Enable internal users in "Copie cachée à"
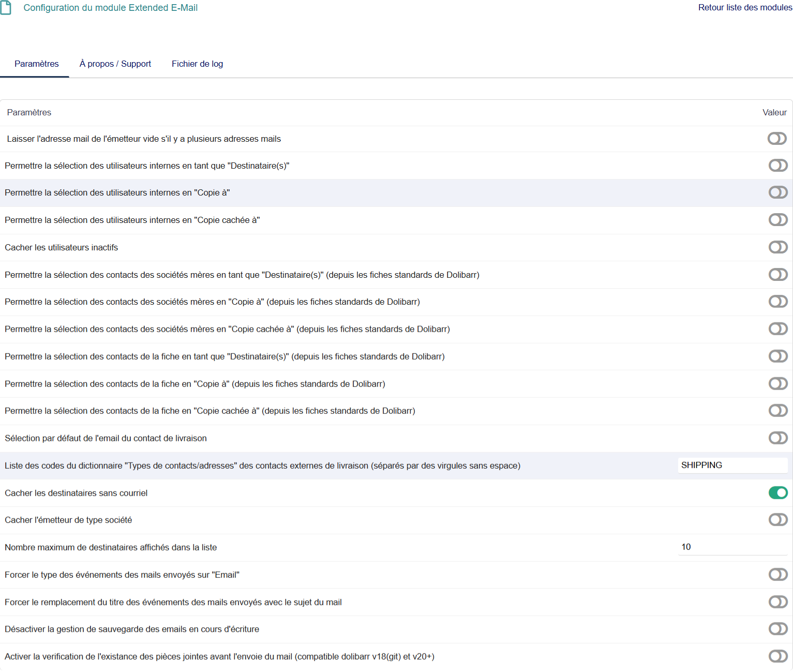Image resolution: width=793 pixels, height=672 pixels. coord(777,220)
